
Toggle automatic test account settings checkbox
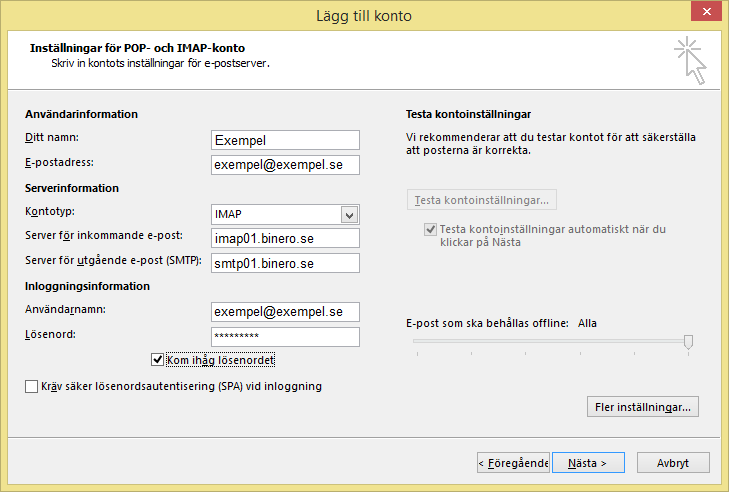(430, 229)
